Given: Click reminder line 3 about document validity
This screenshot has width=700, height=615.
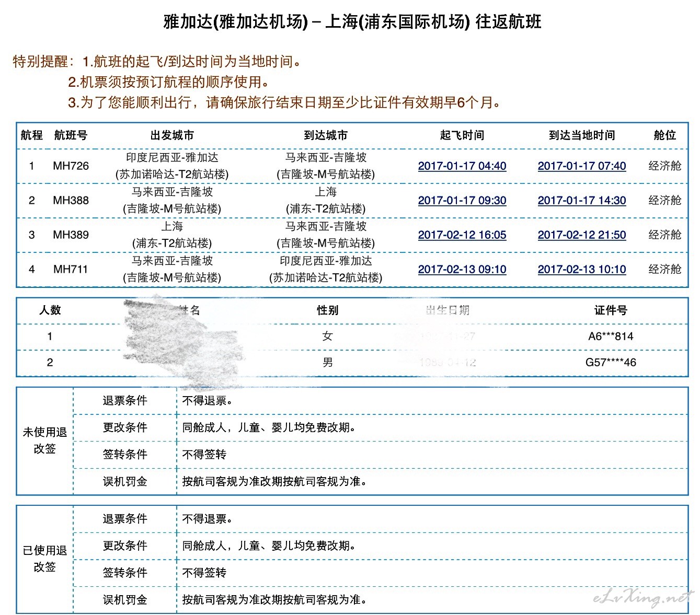Looking at the screenshot, I should tap(284, 102).
